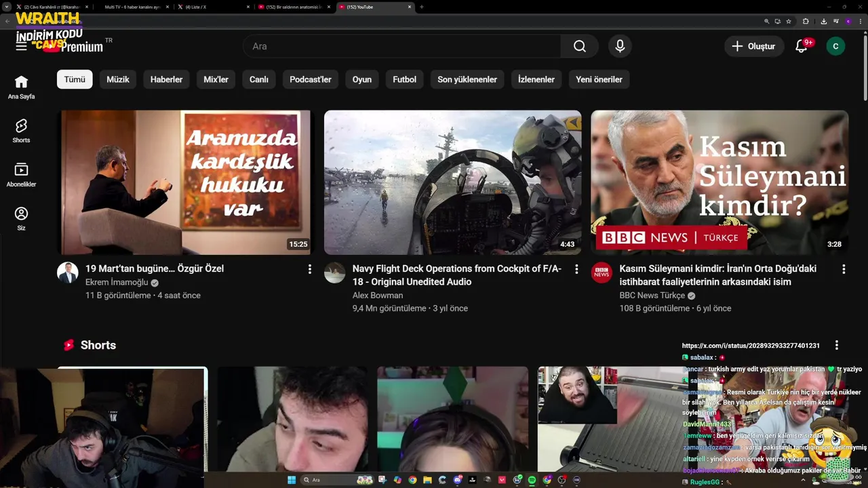
Task: Open the browser tab search dropdown
Action: (7, 7)
